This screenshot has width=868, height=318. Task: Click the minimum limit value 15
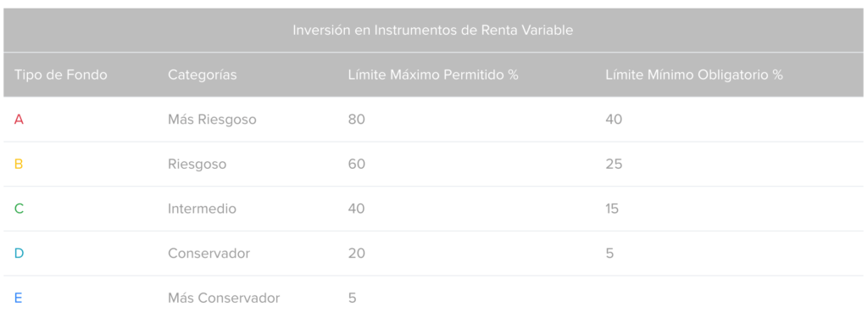(x=612, y=209)
